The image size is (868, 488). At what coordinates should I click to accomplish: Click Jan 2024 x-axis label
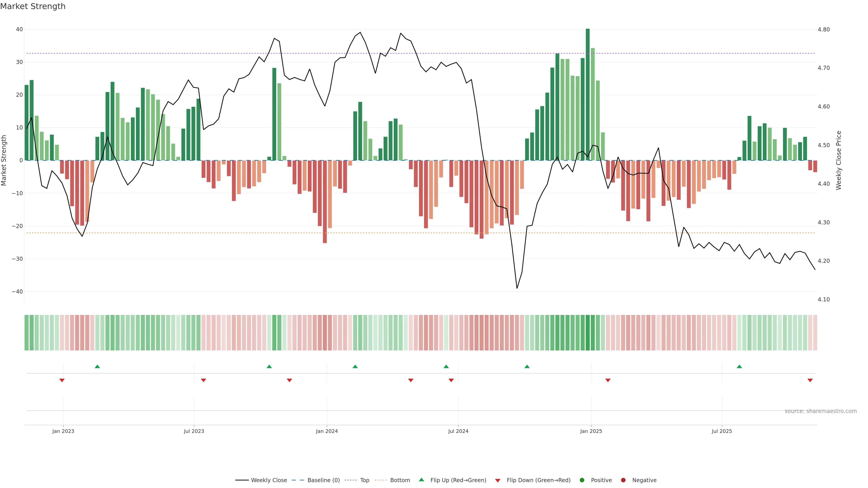point(326,431)
